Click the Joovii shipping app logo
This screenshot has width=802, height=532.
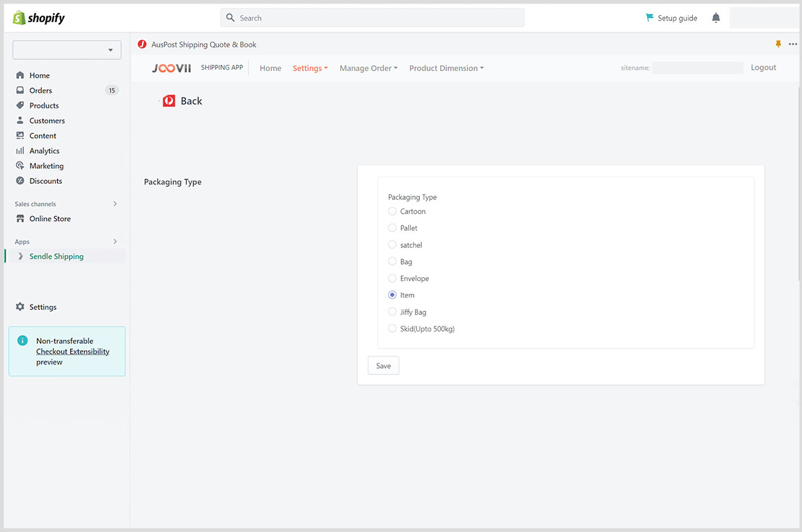pos(171,69)
